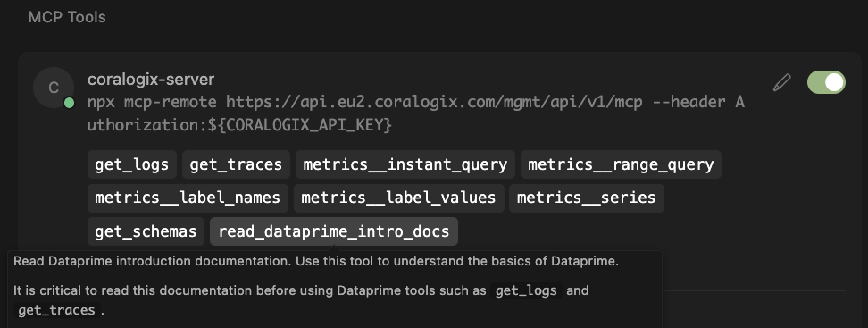Click the get_traces code reference in tooltip
Image resolution: width=868 pixels, height=328 pixels.
56,310
